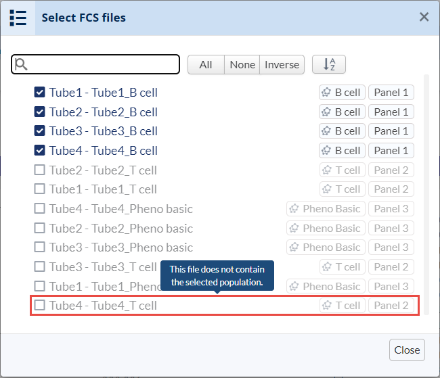Click the list icon in dialog header
This screenshot has height=378, width=440.
coord(18,18)
